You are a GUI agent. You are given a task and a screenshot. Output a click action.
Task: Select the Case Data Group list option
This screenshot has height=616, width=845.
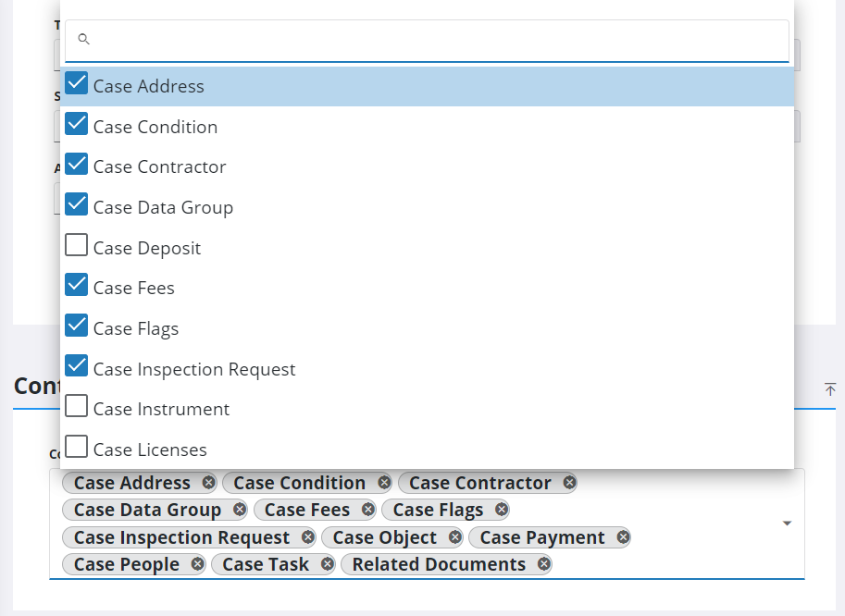pos(164,207)
